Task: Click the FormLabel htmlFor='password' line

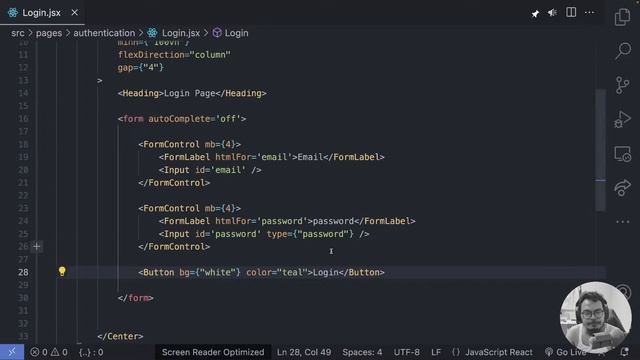Action: coord(287,221)
